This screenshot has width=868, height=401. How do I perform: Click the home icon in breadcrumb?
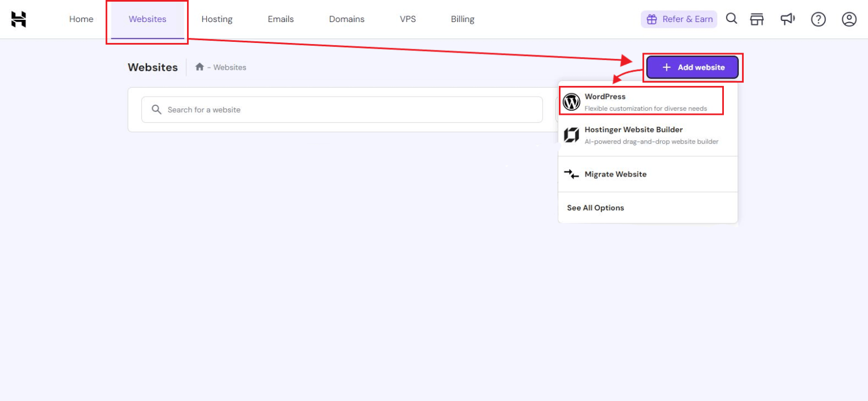tap(199, 67)
